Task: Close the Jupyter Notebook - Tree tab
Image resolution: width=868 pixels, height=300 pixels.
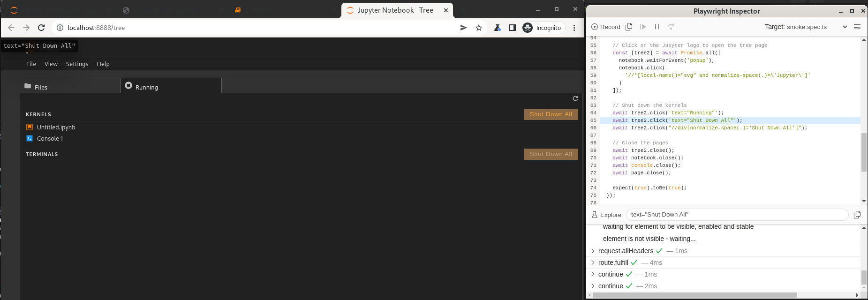Action: [445, 10]
